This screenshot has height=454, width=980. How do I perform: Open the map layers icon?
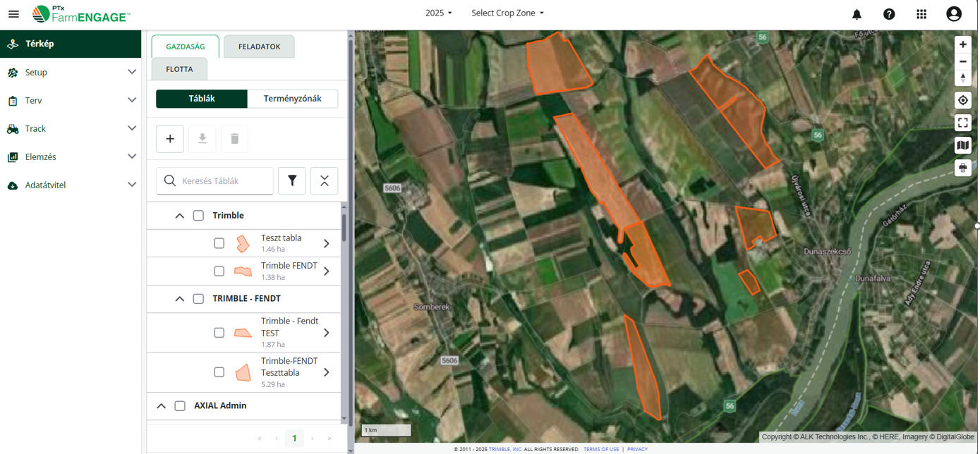click(963, 145)
